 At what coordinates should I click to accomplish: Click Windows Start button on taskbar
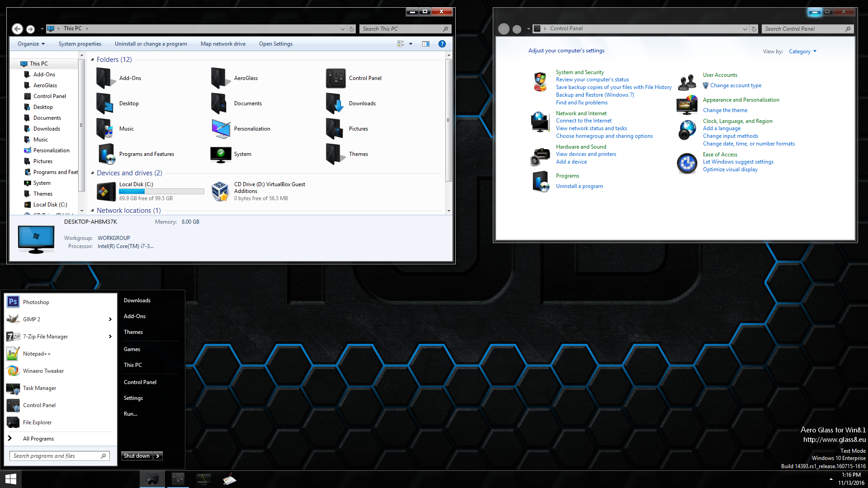pyautogui.click(x=10, y=479)
